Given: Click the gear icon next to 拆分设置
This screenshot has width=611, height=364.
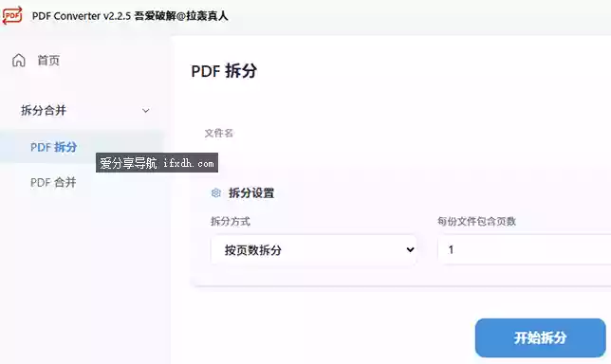Looking at the screenshot, I should click(x=216, y=192).
